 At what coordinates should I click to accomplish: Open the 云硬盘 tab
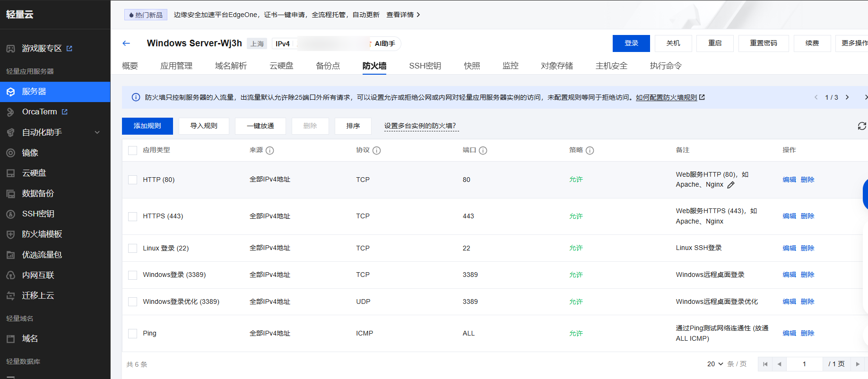tap(281, 66)
